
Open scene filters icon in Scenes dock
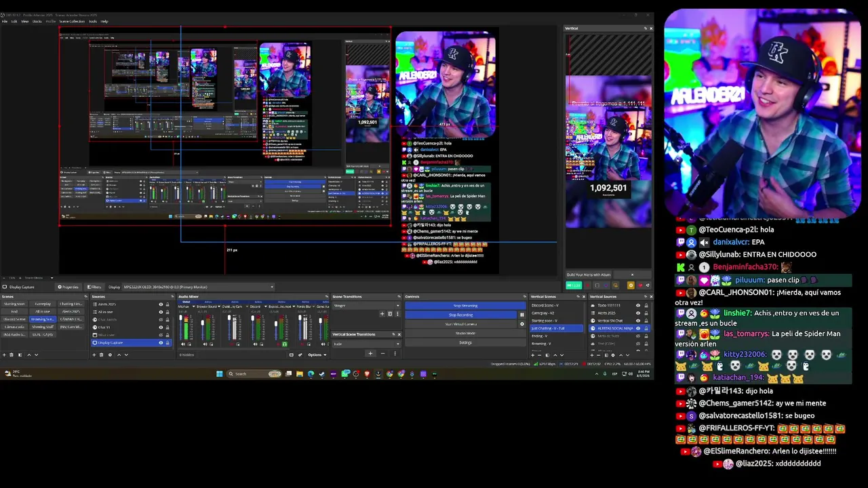click(20, 354)
